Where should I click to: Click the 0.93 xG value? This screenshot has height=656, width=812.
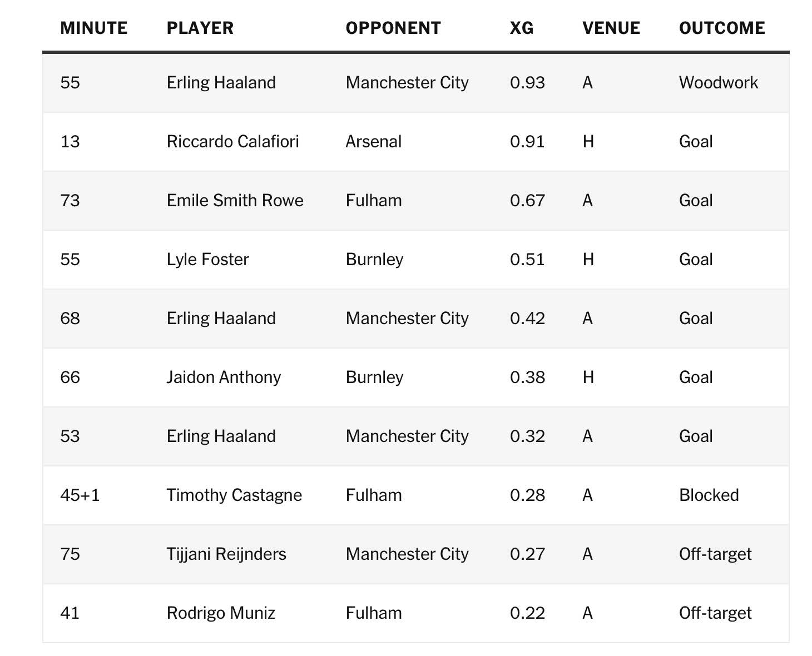point(527,83)
